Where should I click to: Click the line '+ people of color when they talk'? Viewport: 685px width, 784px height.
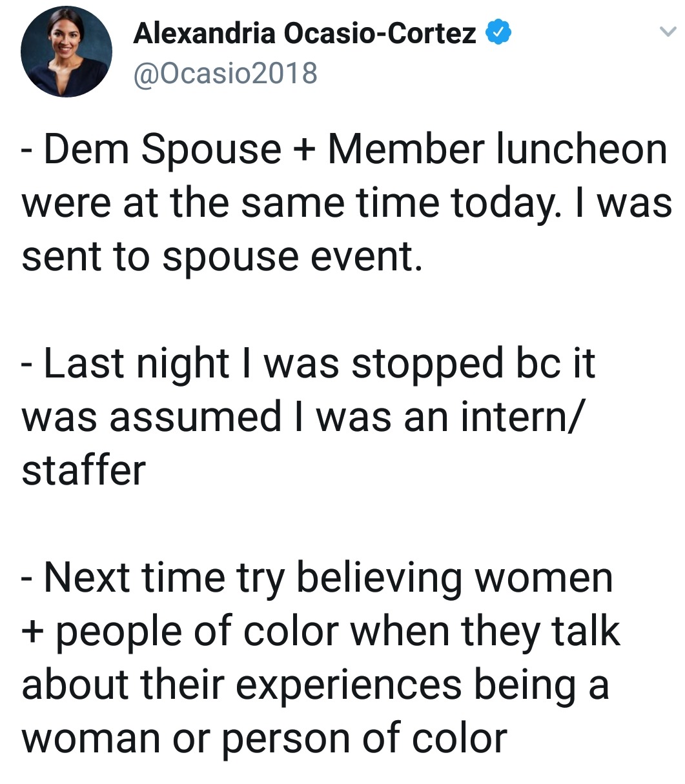pos(321,632)
